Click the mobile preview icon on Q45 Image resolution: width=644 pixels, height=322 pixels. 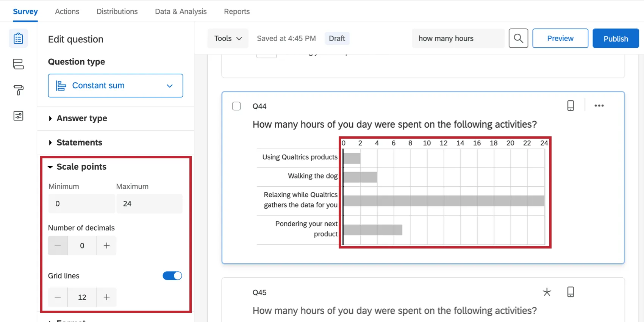coord(571,292)
